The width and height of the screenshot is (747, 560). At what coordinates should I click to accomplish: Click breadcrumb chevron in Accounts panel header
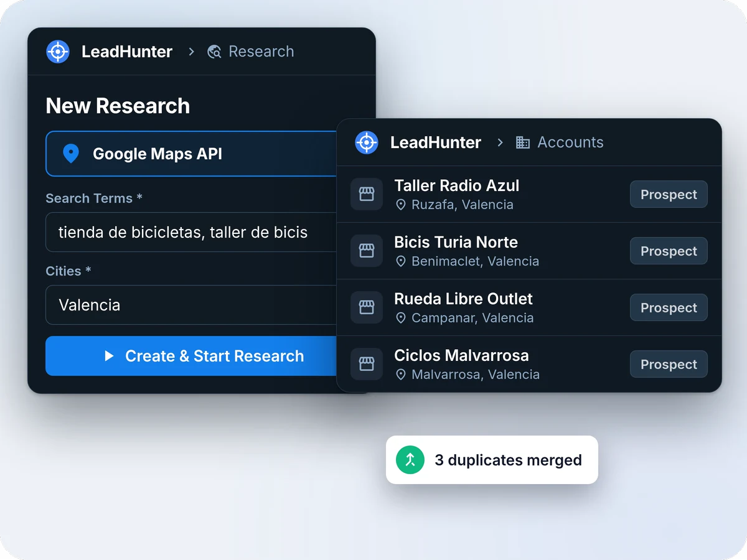click(500, 142)
